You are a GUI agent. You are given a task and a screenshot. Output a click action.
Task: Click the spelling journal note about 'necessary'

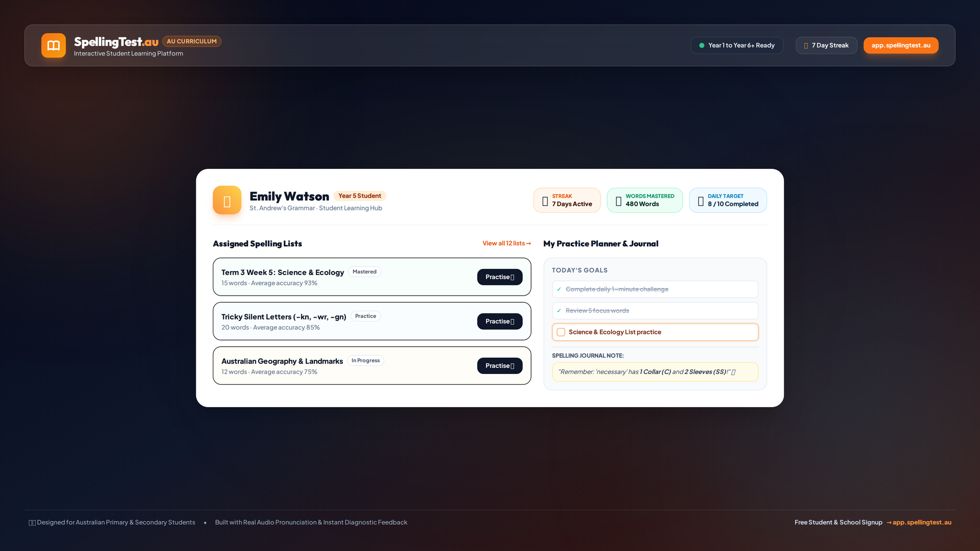point(655,372)
